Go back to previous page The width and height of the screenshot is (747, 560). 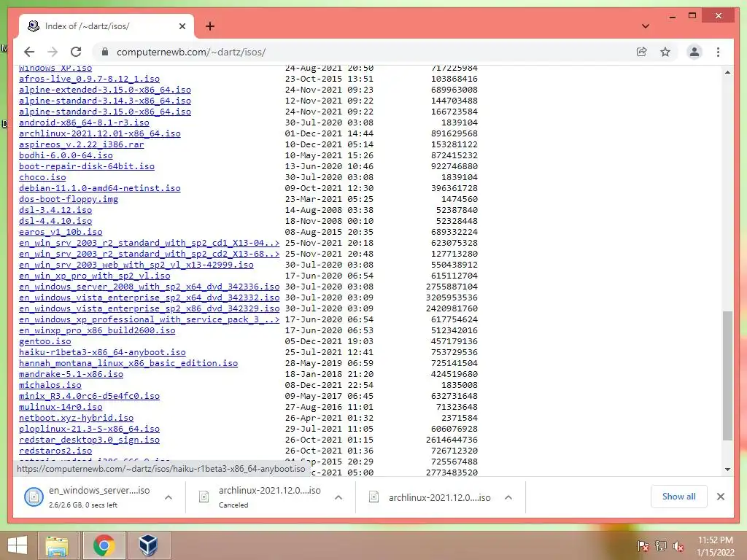tap(29, 52)
